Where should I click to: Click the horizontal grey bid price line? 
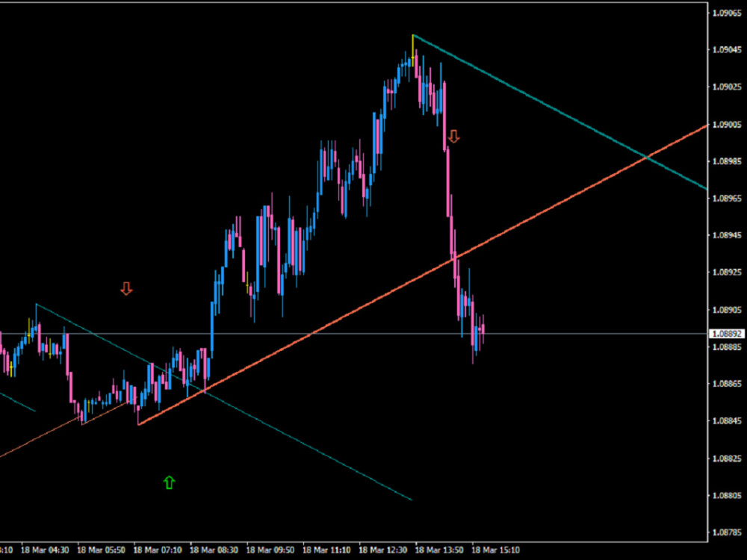(x=353, y=333)
